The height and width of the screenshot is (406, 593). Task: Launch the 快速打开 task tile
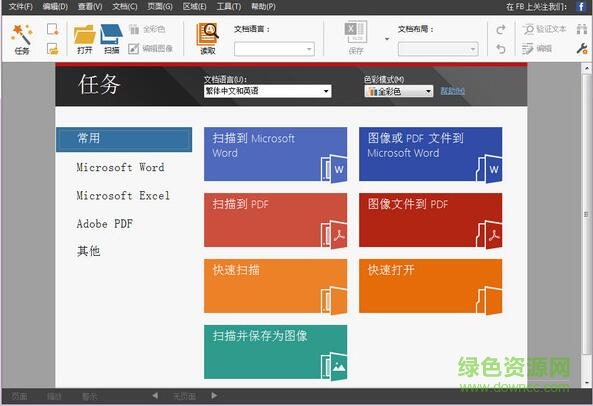click(431, 286)
